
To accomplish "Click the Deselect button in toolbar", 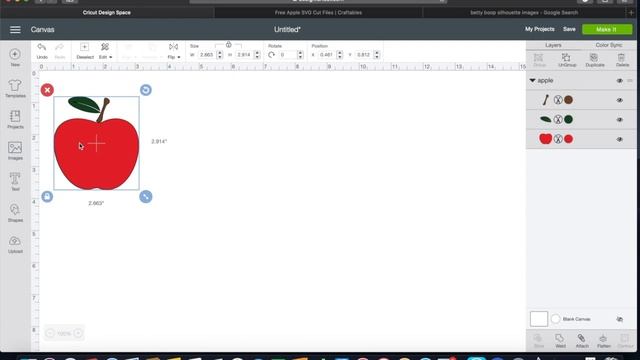I will click(84, 51).
